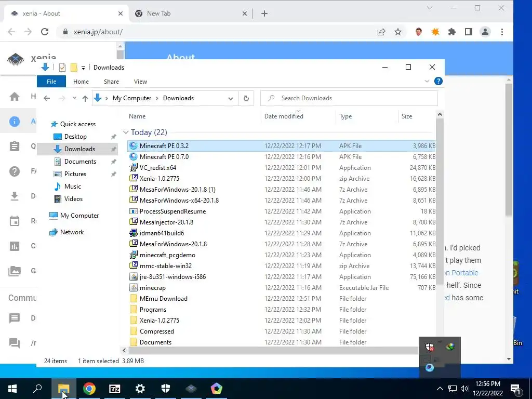Select Xenia-1.0.2775 zip archive icon

[x=134, y=179]
